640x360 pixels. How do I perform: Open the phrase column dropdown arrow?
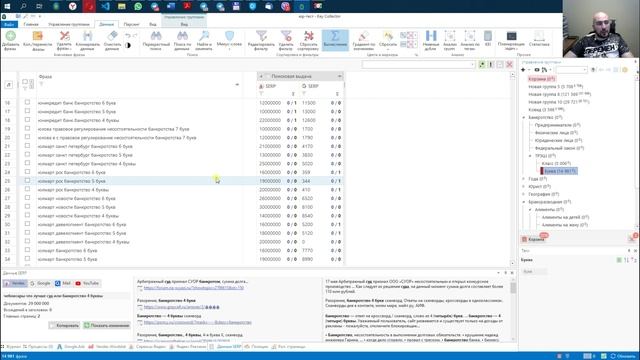237,84
